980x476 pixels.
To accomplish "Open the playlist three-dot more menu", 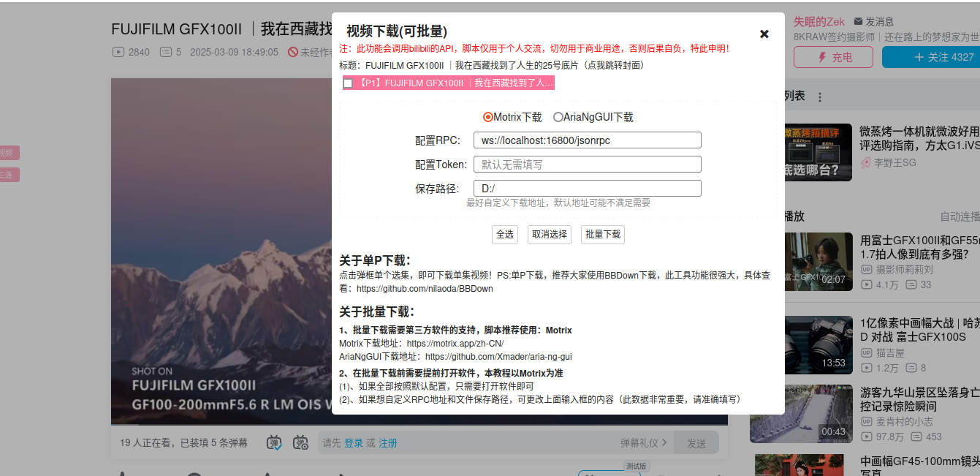I will [x=820, y=97].
